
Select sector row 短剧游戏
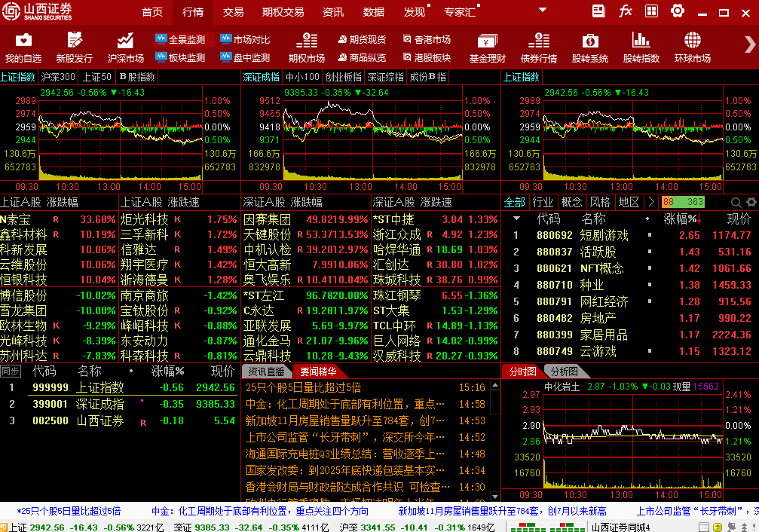[x=631, y=235]
